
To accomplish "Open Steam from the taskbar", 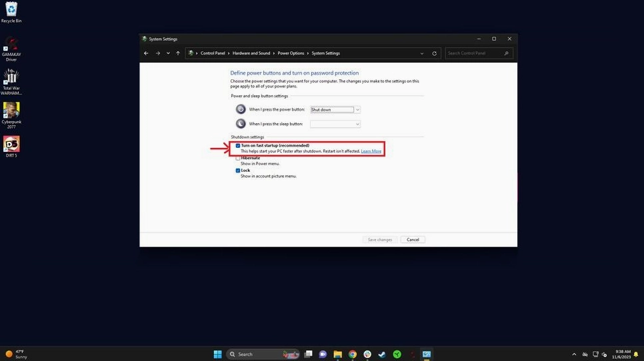I will click(382, 354).
